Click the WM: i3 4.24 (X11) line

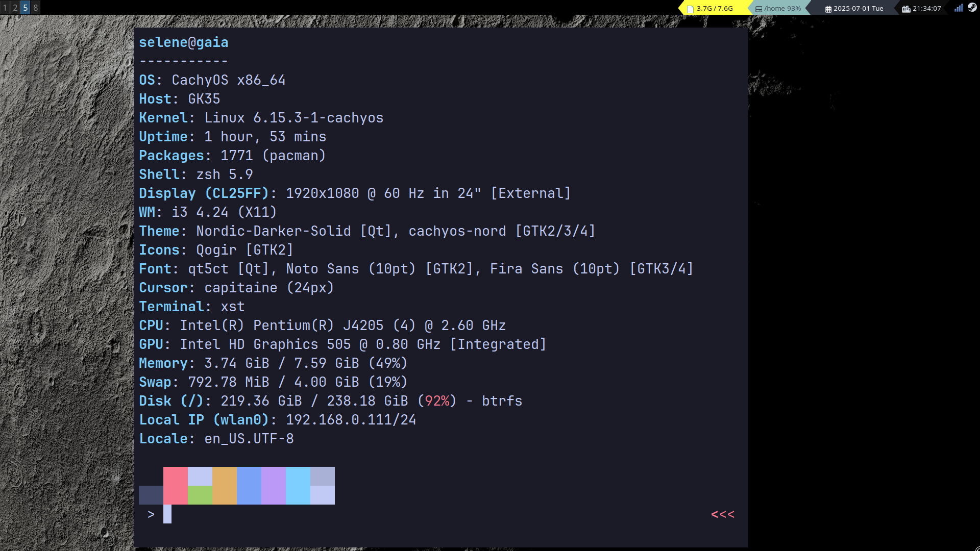click(x=208, y=212)
